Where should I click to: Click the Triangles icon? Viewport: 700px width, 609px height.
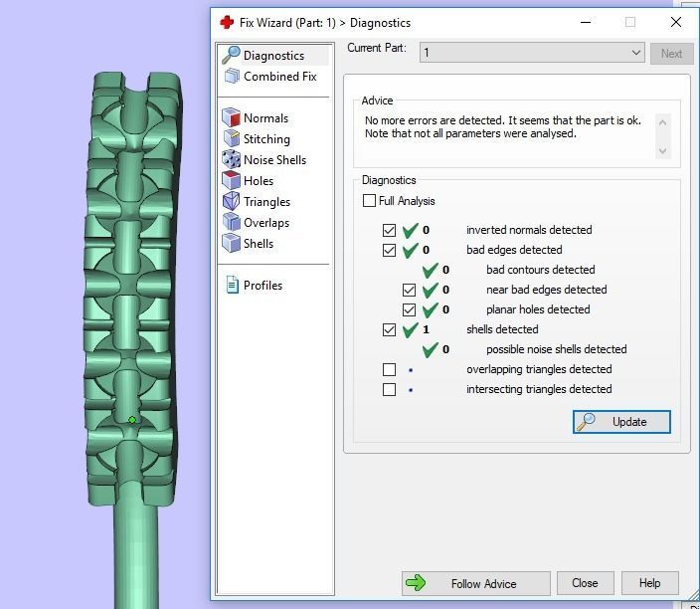[x=232, y=202]
